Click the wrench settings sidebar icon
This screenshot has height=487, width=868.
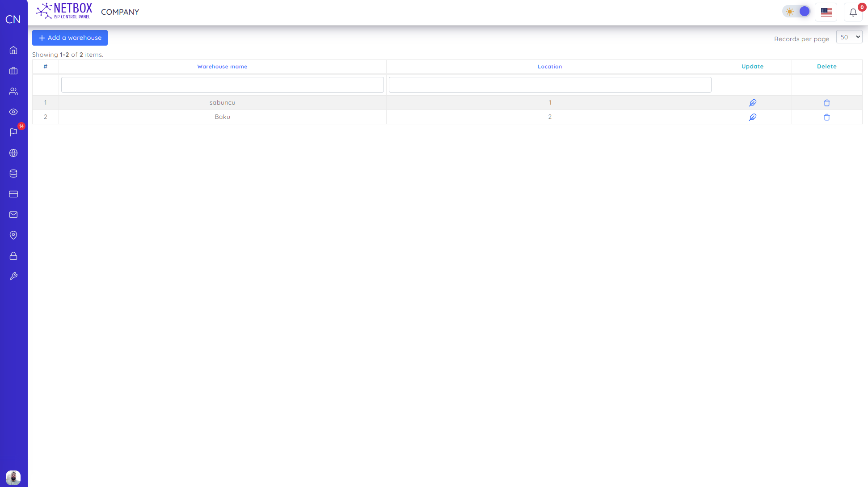pyautogui.click(x=13, y=276)
